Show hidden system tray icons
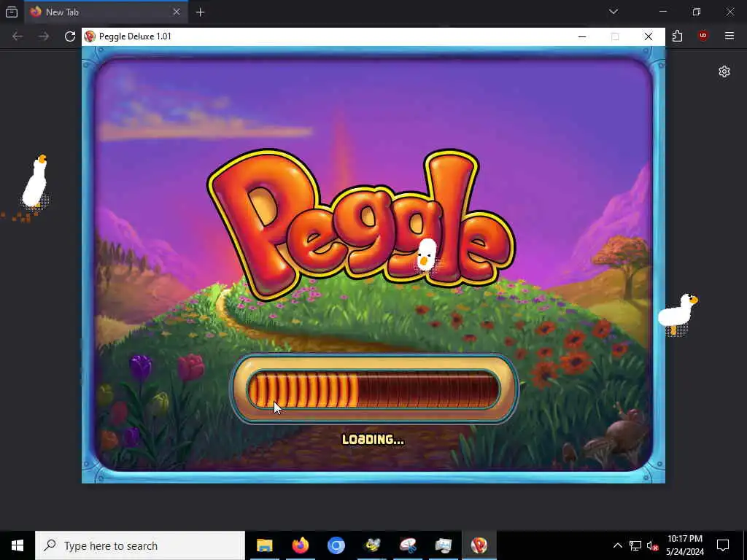Screen dimensions: 747x560 [617, 545]
